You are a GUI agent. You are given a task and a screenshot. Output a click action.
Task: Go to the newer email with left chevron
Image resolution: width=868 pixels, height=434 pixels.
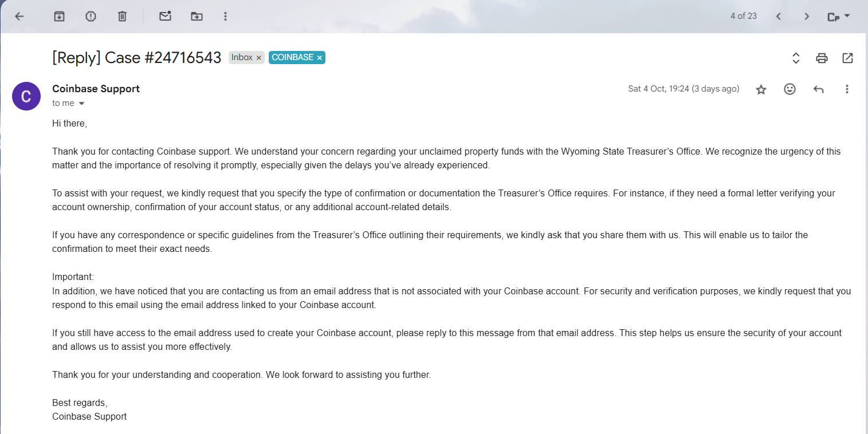click(779, 17)
